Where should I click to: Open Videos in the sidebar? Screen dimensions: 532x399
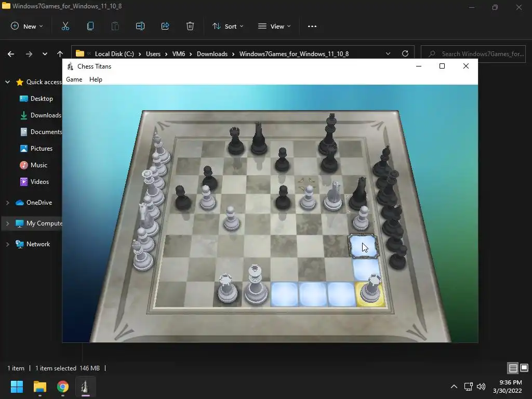point(35,181)
